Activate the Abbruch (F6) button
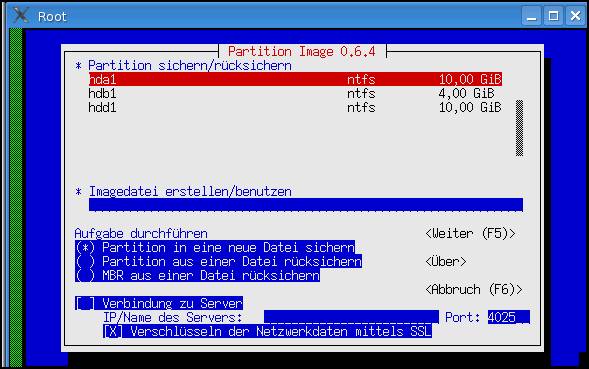This screenshot has height=369, width=589. click(x=474, y=289)
